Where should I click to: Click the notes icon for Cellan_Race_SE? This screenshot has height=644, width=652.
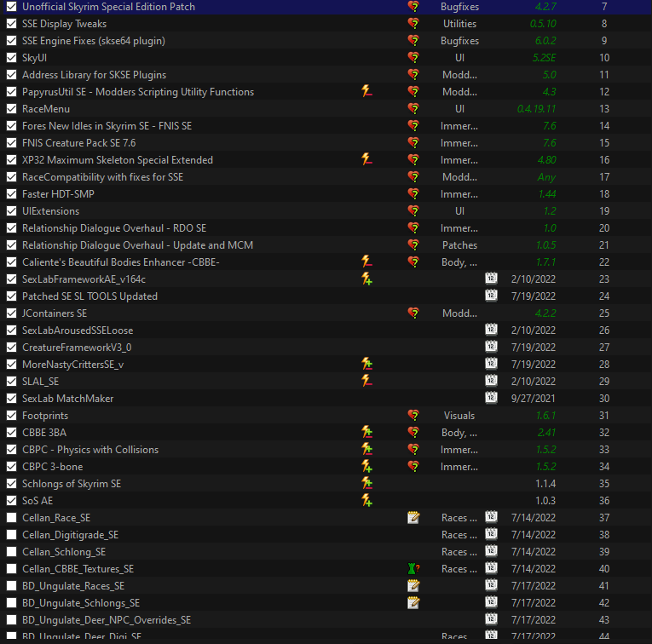click(413, 517)
